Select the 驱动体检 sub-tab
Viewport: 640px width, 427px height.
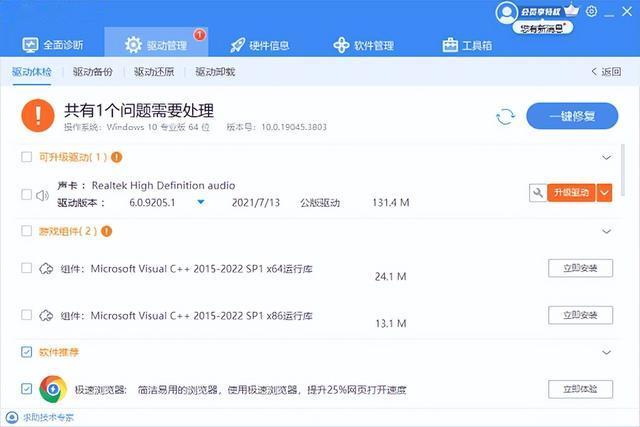click(32, 72)
